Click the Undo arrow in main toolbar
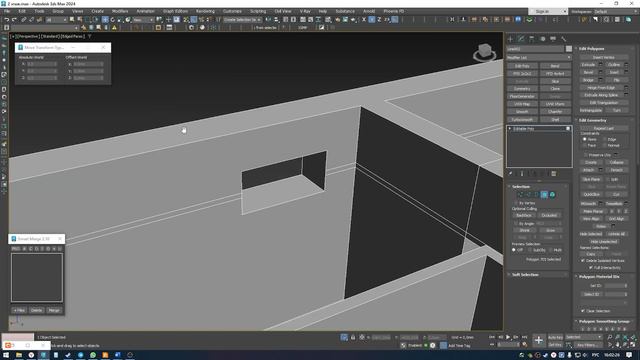Viewport: 640px width, 360px height. point(7,20)
